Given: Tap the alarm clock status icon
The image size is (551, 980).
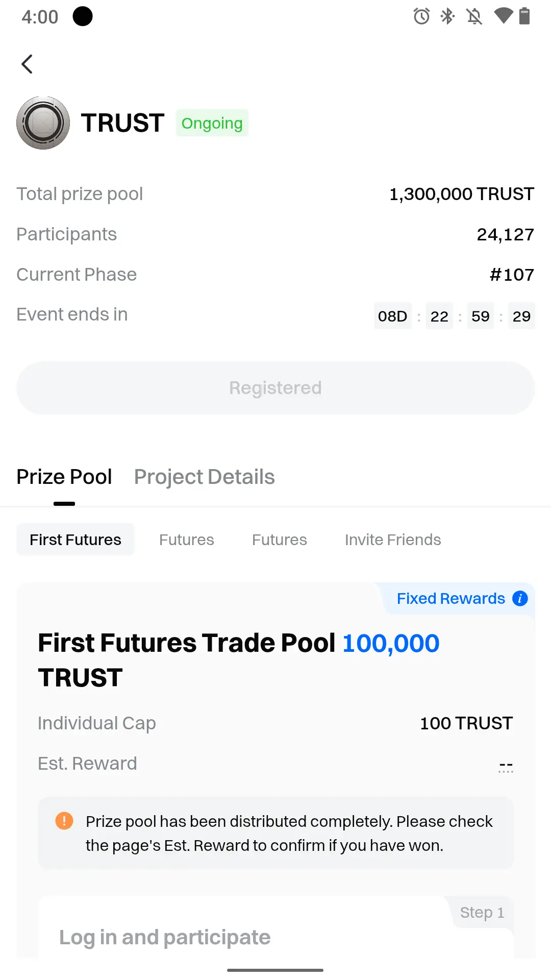Looking at the screenshot, I should tap(421, 16).
